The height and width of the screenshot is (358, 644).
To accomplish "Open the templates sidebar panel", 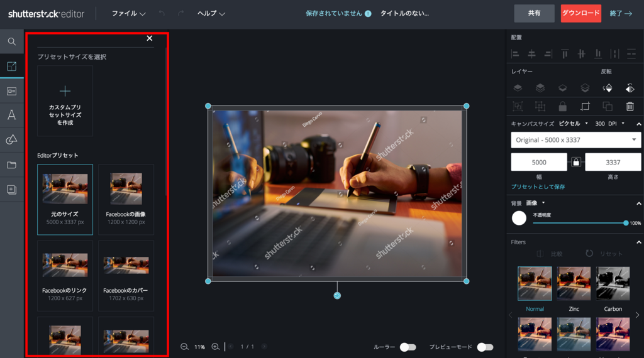I will pyautogui.click(x=11, y=91).
